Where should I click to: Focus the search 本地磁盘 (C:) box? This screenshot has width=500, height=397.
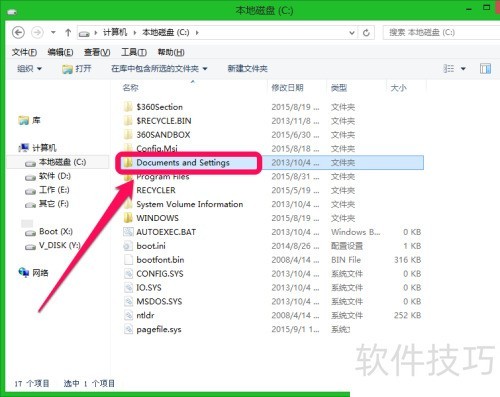[x=441, y=32]
